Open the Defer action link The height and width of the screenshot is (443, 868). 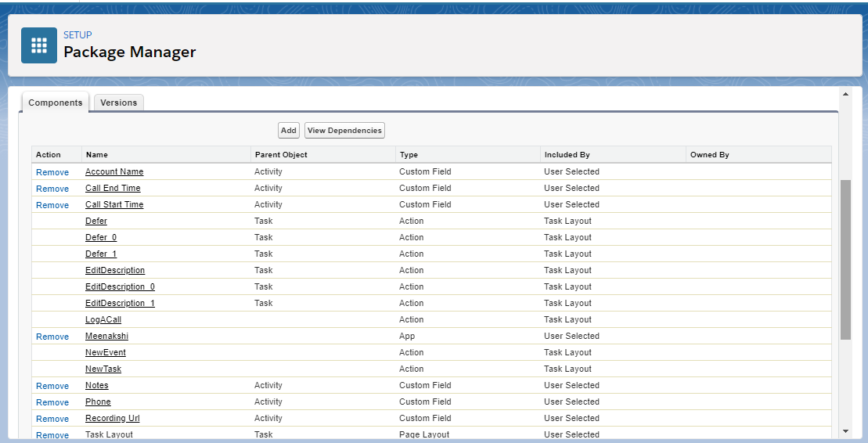pyautogui.click(x=96, y=221)
